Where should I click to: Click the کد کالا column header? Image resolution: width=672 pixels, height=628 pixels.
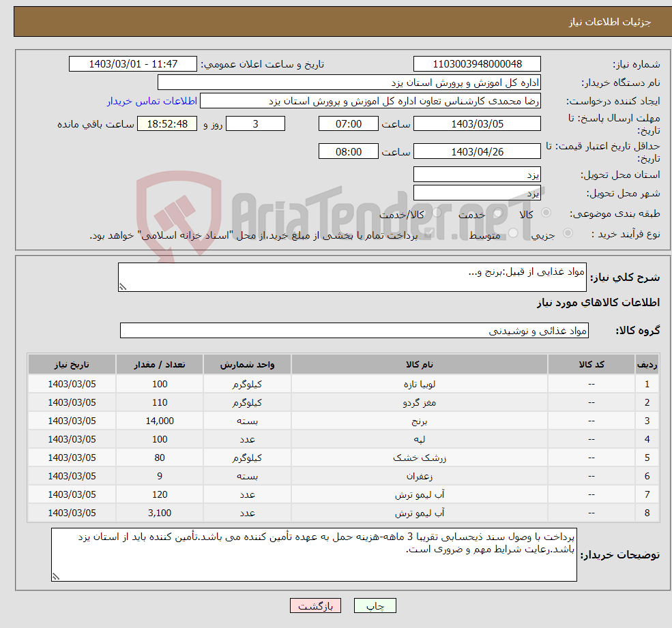click(x=591, y=364)
